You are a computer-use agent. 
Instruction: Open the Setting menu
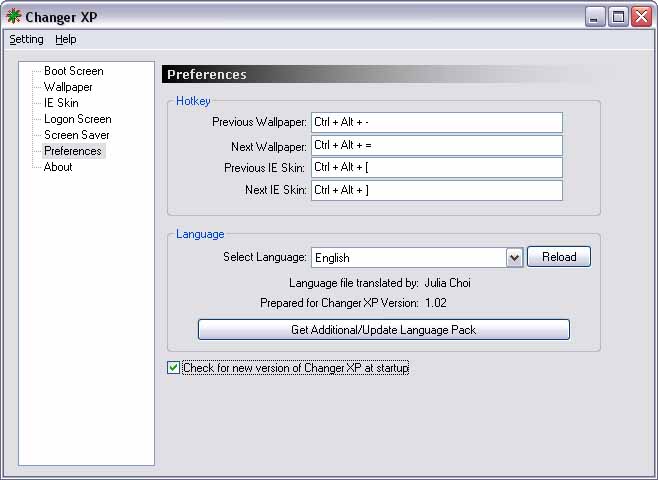point(26,39)
